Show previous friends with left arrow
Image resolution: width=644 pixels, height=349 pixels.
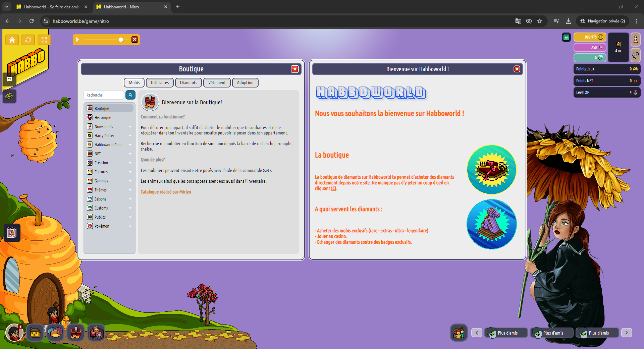(x=477, y=333)
